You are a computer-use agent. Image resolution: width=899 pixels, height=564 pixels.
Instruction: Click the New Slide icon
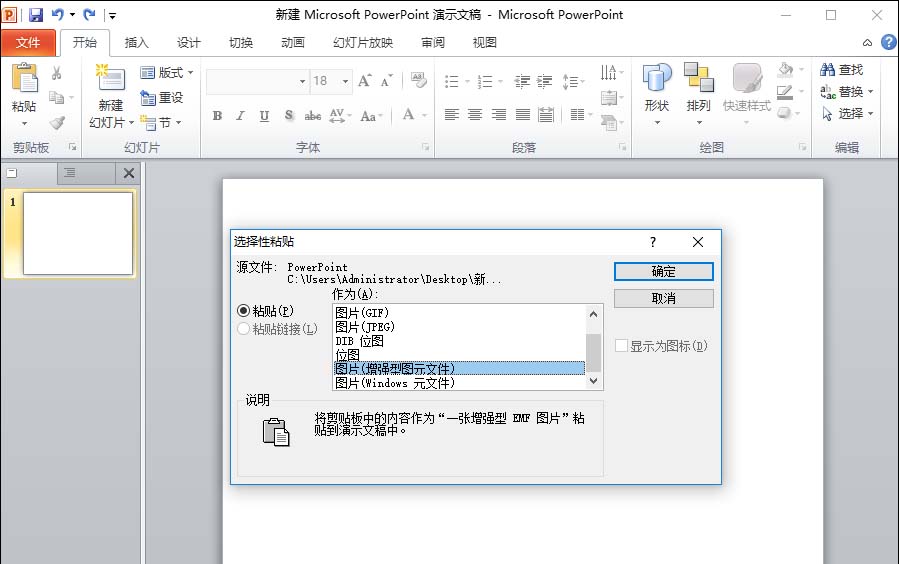pyautogui.click(x=110, y=77)
